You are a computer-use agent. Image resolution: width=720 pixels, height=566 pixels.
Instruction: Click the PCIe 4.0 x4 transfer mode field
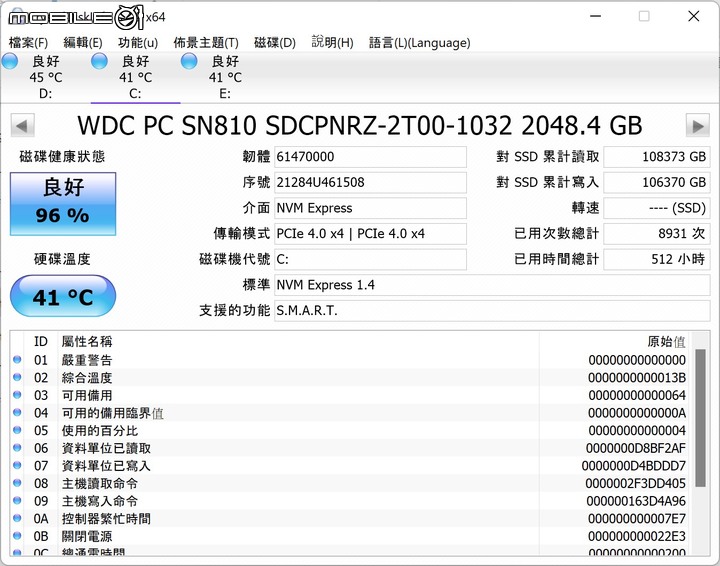370,234
